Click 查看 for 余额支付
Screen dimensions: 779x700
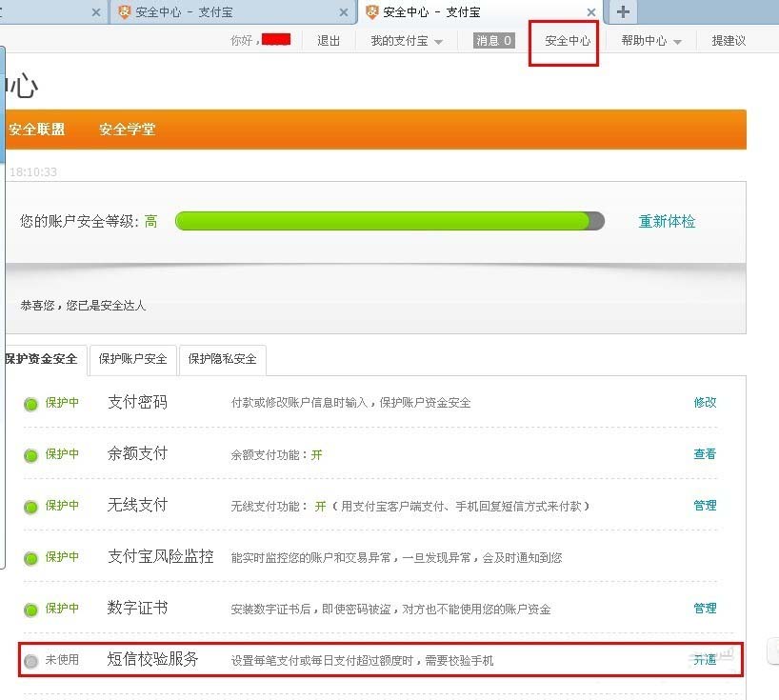(705, 453)
